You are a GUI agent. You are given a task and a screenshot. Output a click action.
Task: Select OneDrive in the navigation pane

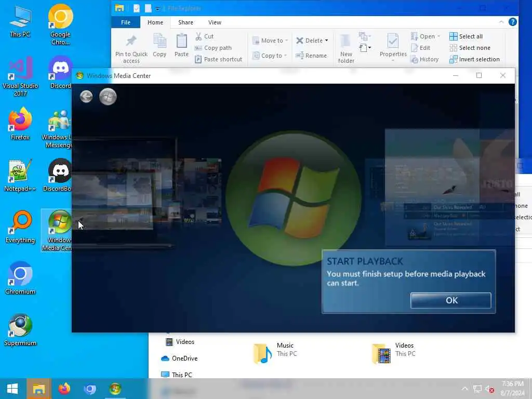coord(179,358)
